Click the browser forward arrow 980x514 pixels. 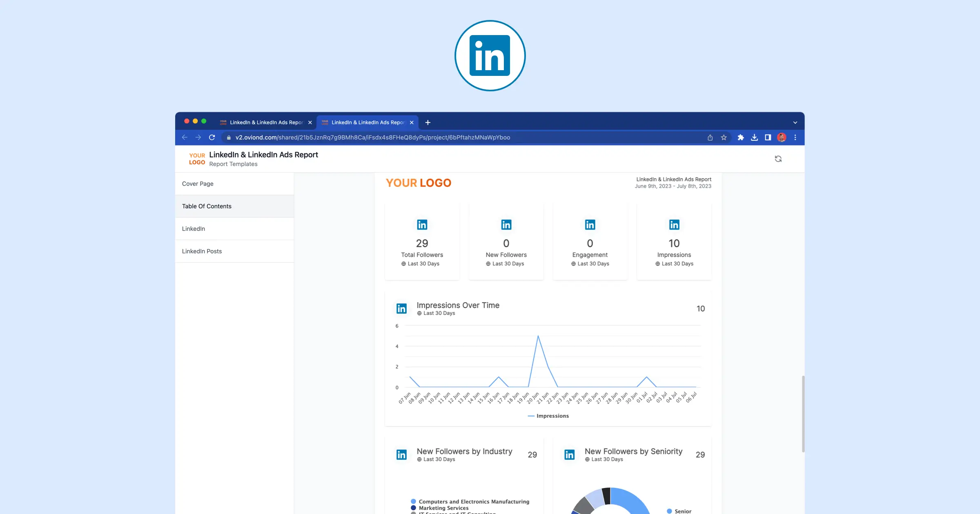(x=198, y=137)
